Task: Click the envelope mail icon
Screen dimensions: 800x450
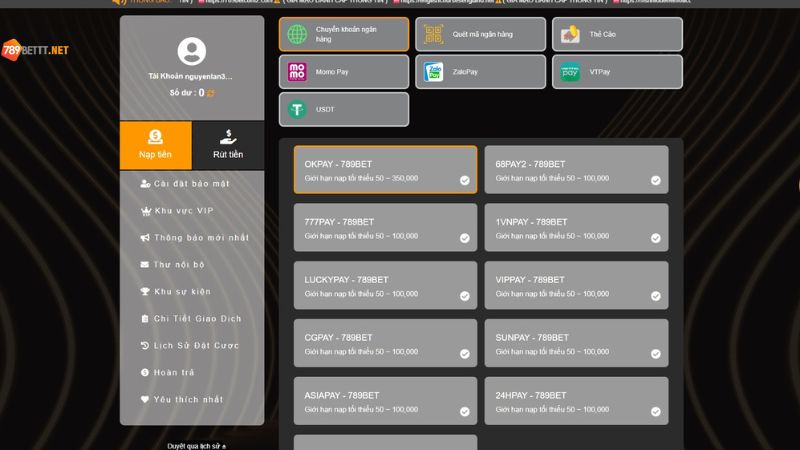Action: click(145, 265)
